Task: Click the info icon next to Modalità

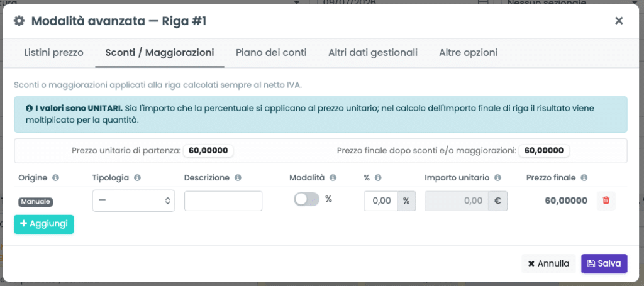Action: pyautogui.click(x=333, y=178)
